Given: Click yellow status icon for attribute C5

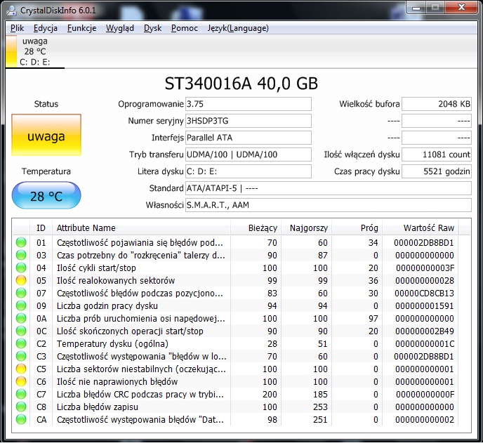Looking at the screenshot, I should [21, 369].
